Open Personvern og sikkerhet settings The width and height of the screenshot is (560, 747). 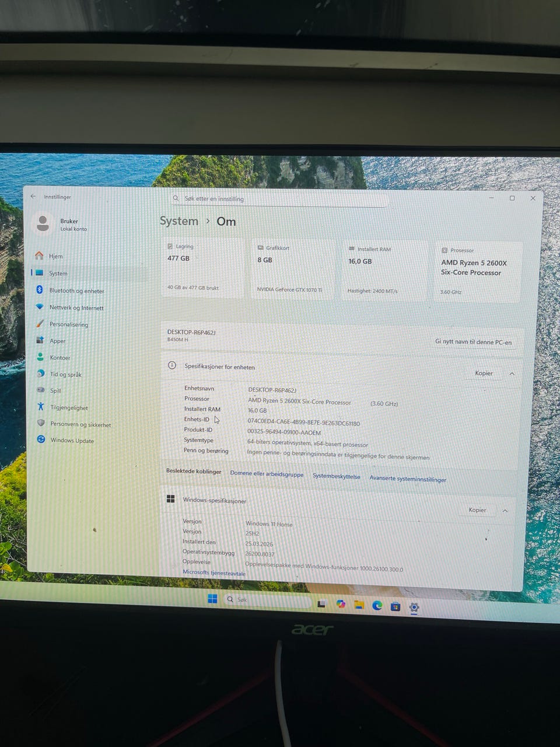coord(80,425)
